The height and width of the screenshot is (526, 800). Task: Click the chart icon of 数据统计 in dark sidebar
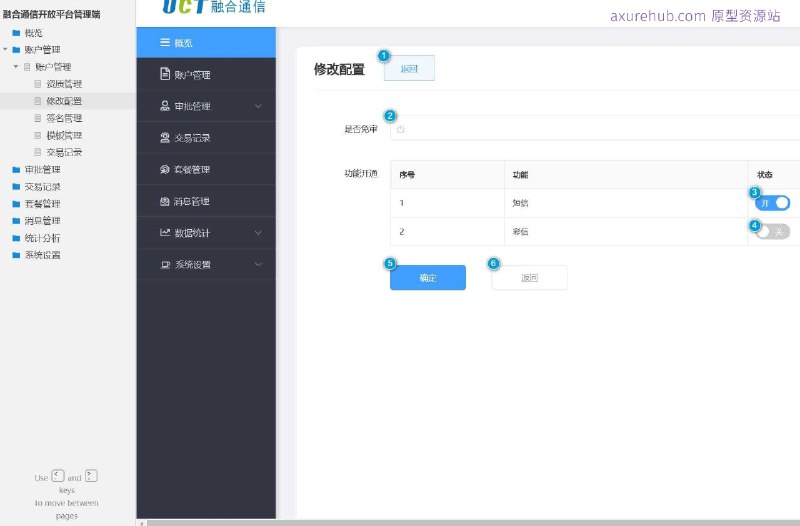tap(165, 232)
